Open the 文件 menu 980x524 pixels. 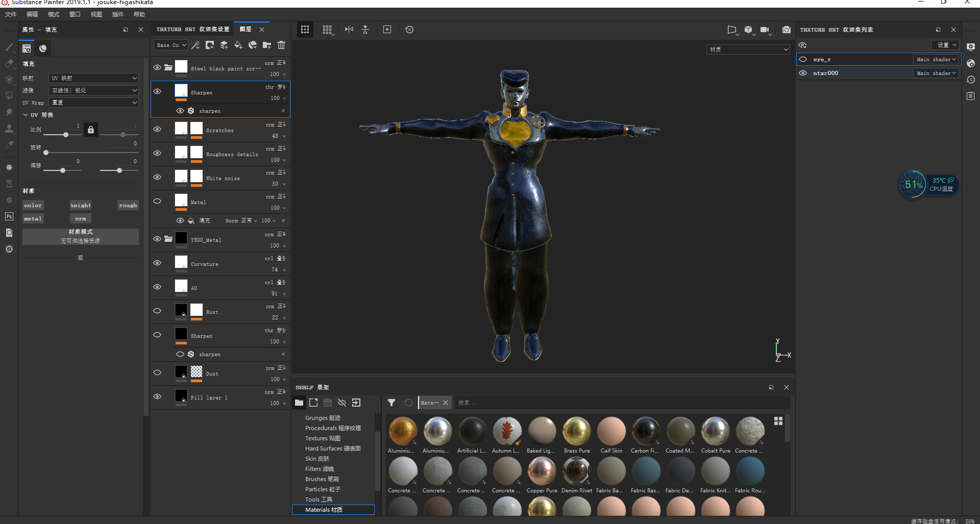(10, 14)
